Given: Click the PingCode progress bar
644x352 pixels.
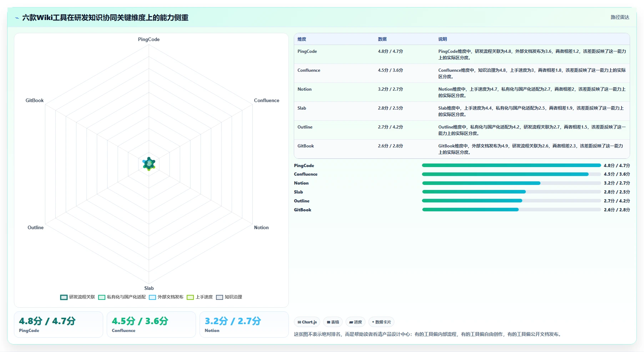Looking at the screenshot, I should pos(512,165).
